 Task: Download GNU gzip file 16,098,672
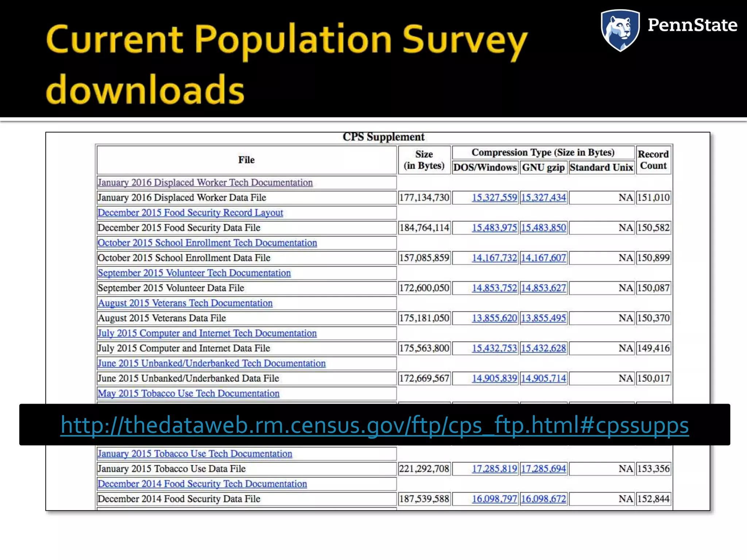tap(543, 499)
